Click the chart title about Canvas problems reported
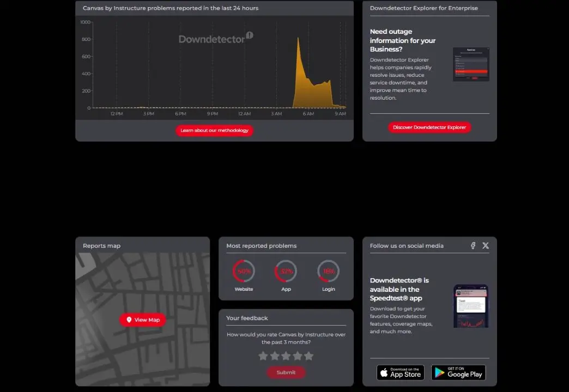Image resolution: width=569 pixels, height=392 pixels. tap(171, 8)
